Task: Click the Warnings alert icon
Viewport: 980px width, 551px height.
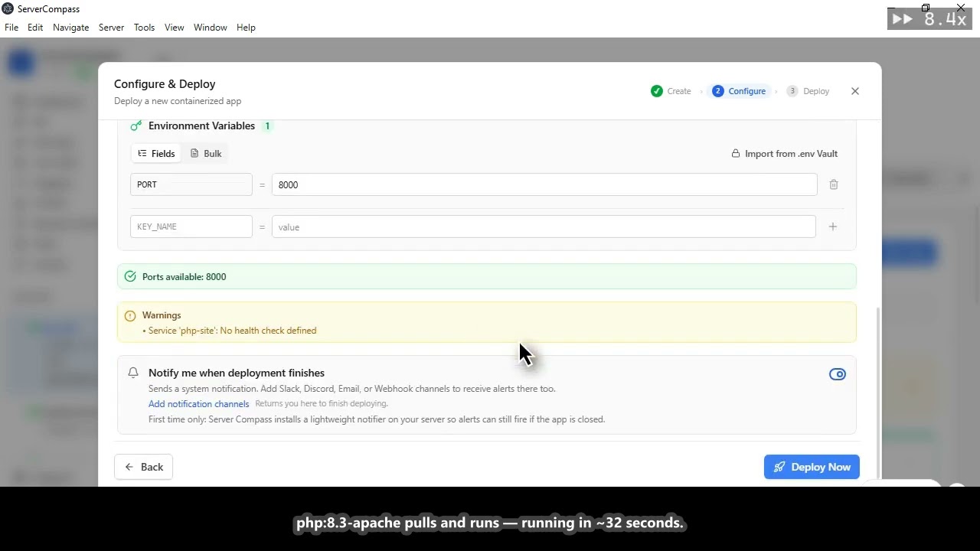Action: (130, 315)
